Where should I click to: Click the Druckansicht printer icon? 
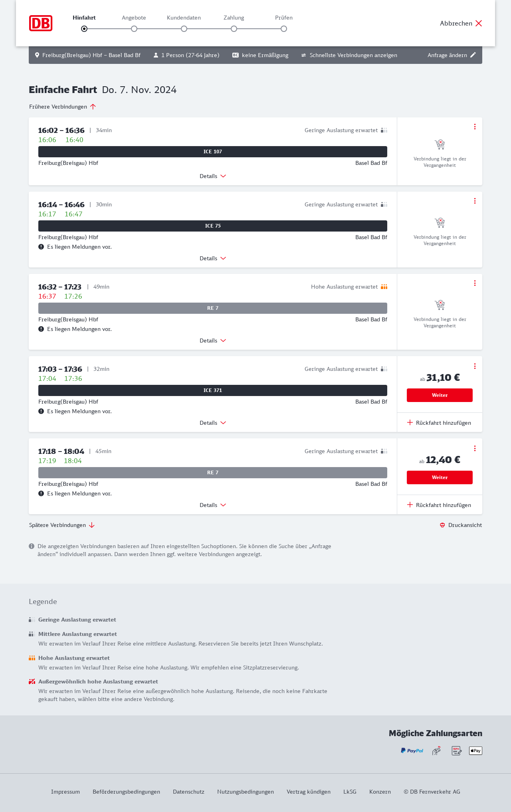[x=442, y=525]
